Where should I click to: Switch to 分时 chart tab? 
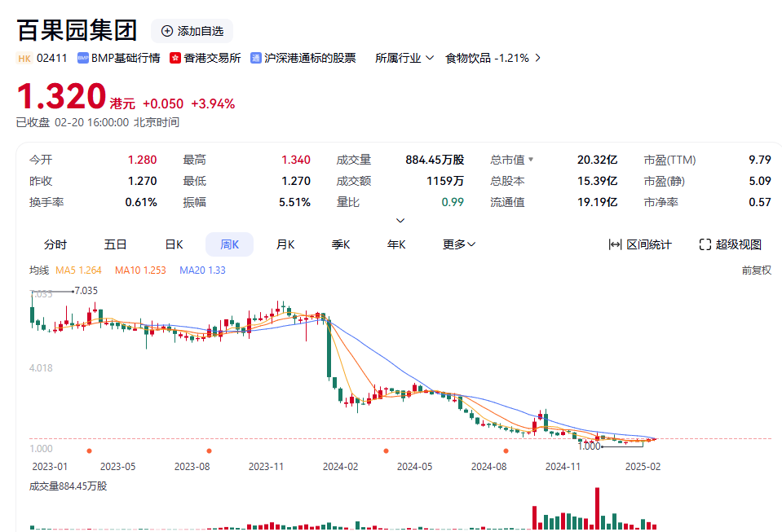tap(55, 244)
